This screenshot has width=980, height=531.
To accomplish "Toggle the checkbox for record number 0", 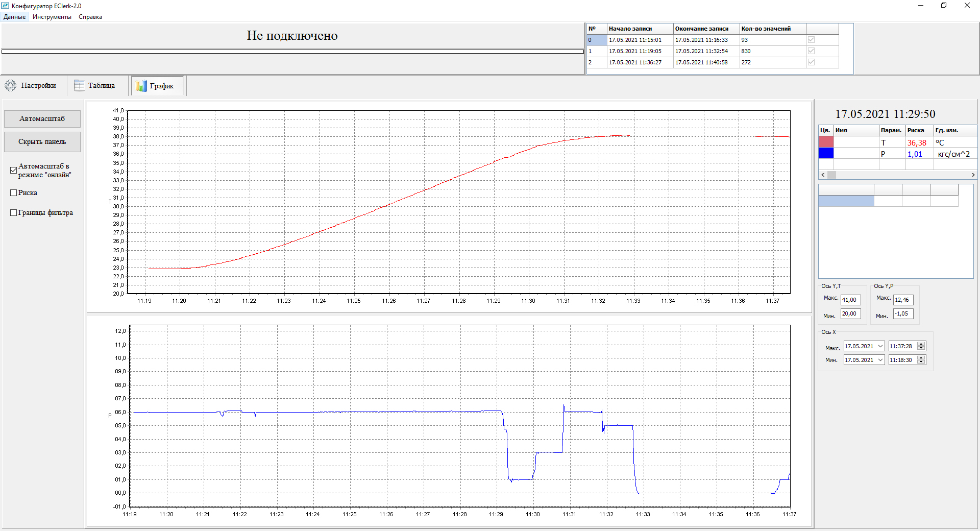I will point(811,40).
